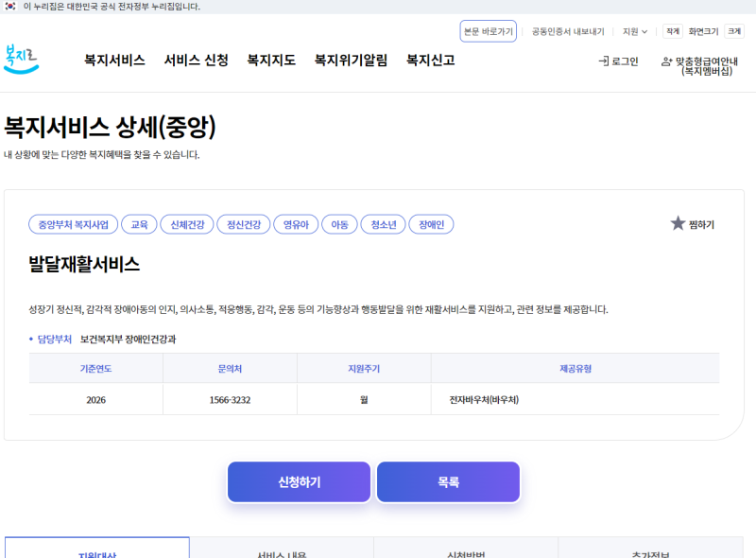The image size is (756, 558).
Task: Click the 크게 screen size button
Action: point(734,31)
